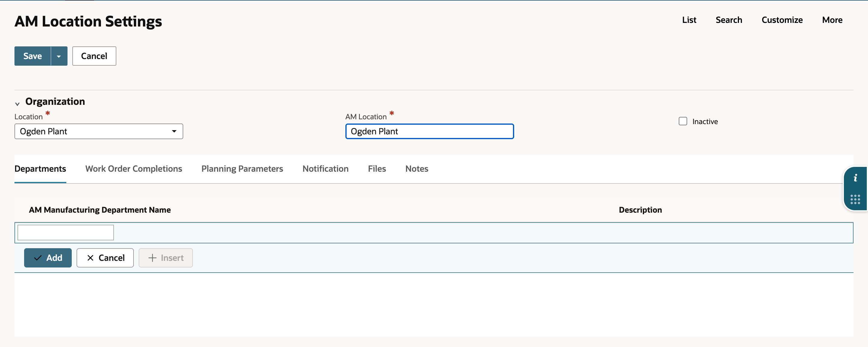This screenshot has height=347, width=868.
Task: Click the info icon on side panel
Action: click(x=855, y=178)
